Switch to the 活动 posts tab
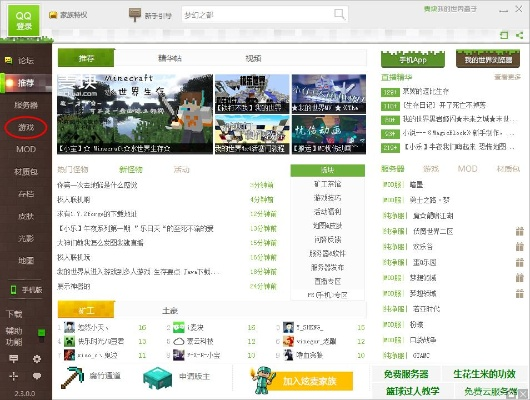The height and width of the screenshot is (400, 530). pyautogui.click(x=182, y=169)
